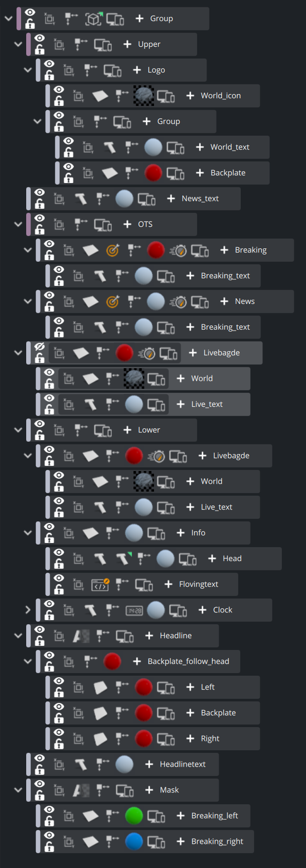Click the script icon on Flovingtext row
306x868 pixels.
100,585
